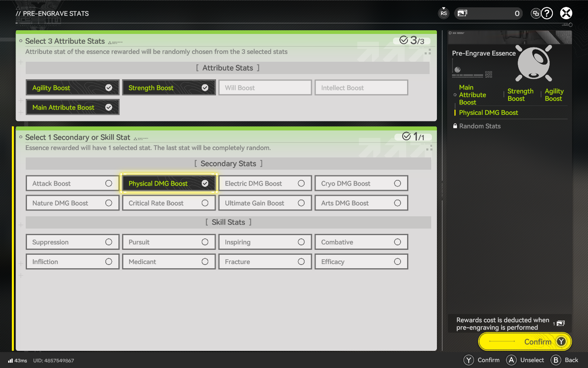This screenshot has width=588, height=368.
Task: Select the Efficacy skill stat
Action: (x=361, y=262)
